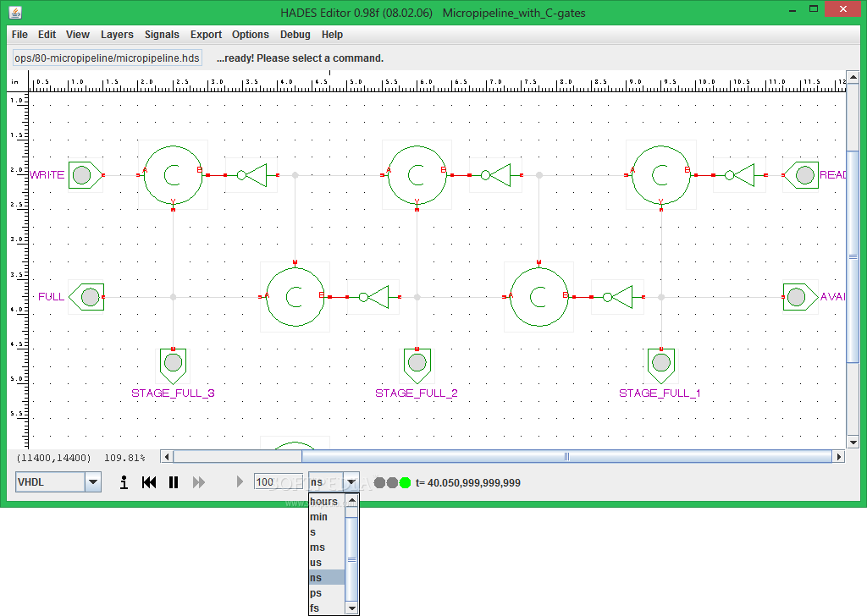Click horizontal scrollbar left arrow
The width and height of the screenshot is (867, 616).
pyautogui.click(x=167, y=456)
